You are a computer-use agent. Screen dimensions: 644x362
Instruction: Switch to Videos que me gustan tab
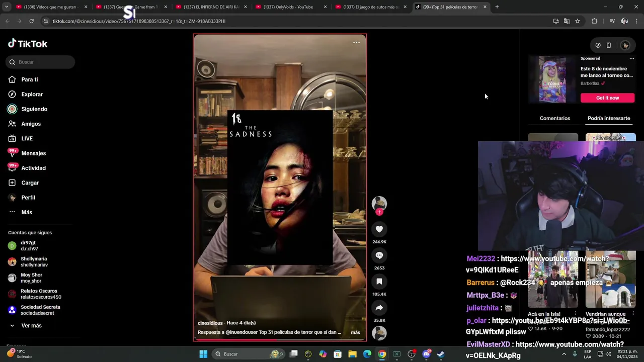52,7
